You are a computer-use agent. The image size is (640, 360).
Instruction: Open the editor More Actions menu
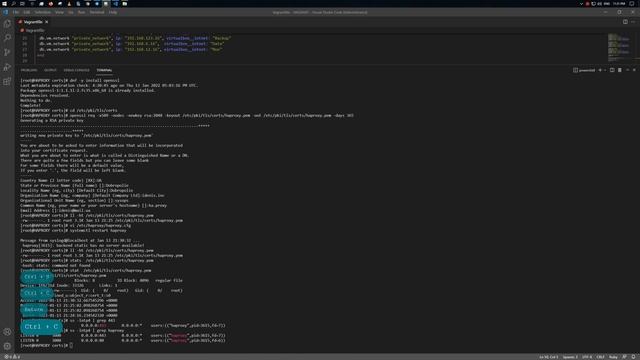pyautogui.click(x=633, y=22)
